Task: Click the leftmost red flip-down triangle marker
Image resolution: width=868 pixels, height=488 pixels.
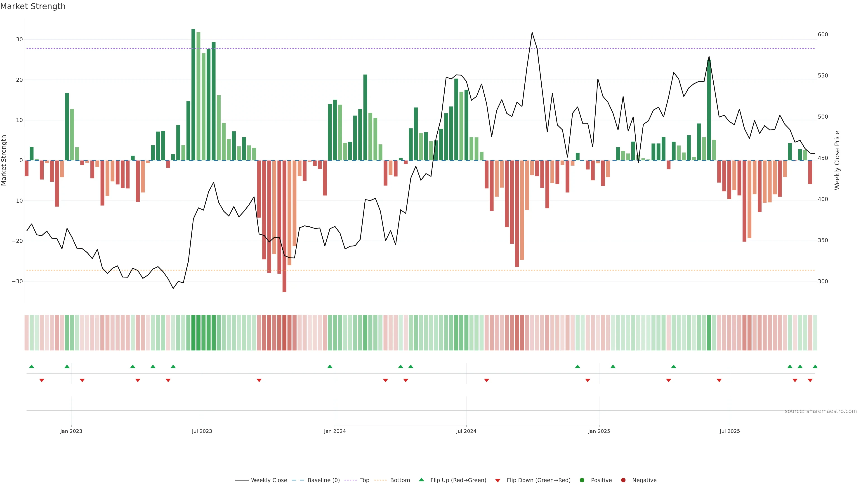Action: (x=42, y=380)
